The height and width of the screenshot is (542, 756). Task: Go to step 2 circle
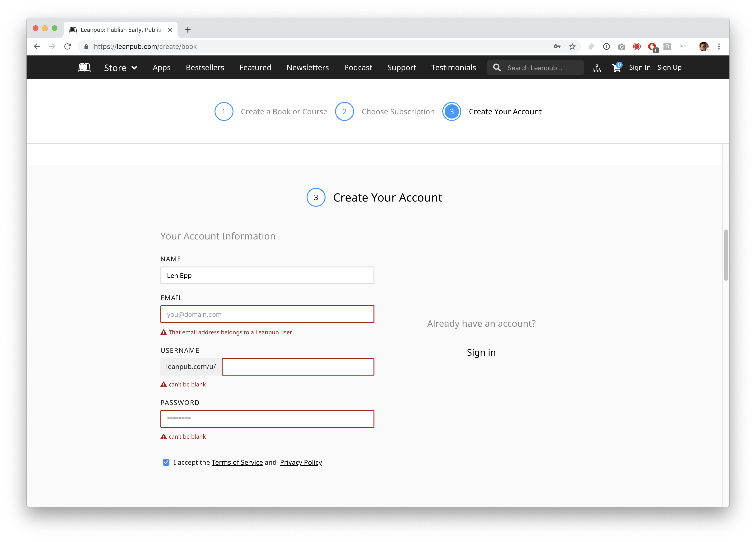tap(344, 112)
